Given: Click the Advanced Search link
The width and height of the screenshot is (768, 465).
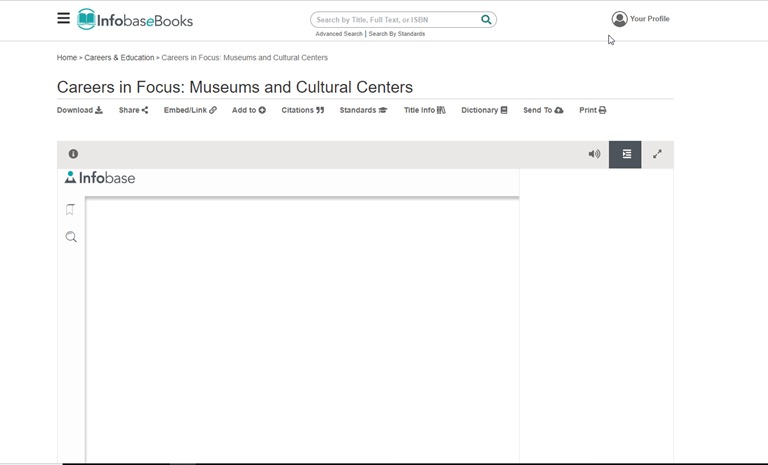Looking at the screenshot, I should 339,34.
